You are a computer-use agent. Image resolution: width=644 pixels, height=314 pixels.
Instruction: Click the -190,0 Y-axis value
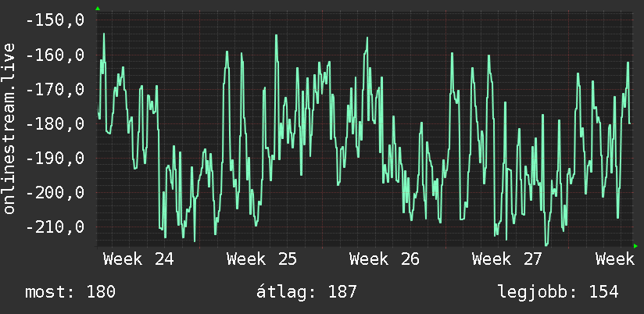tap(55, 158)
